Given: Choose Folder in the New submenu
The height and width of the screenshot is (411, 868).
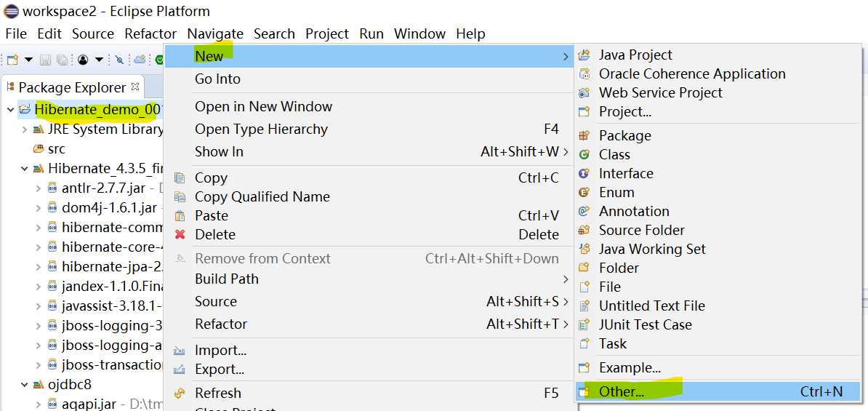Looking at the screenshot, I should click(x=718, y=268).
